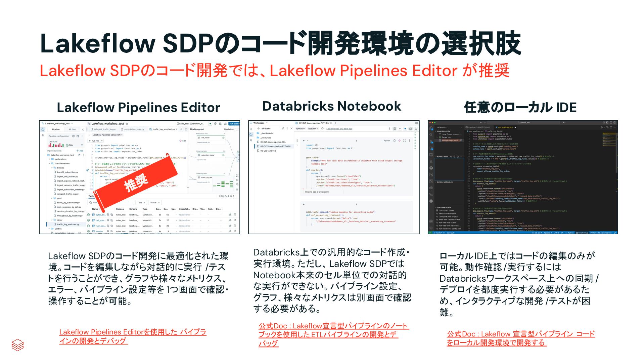Screen dimensions: 644x363
Task: Collapse the DOCUMENTATION section in IDE
Action: coord(436,207)
